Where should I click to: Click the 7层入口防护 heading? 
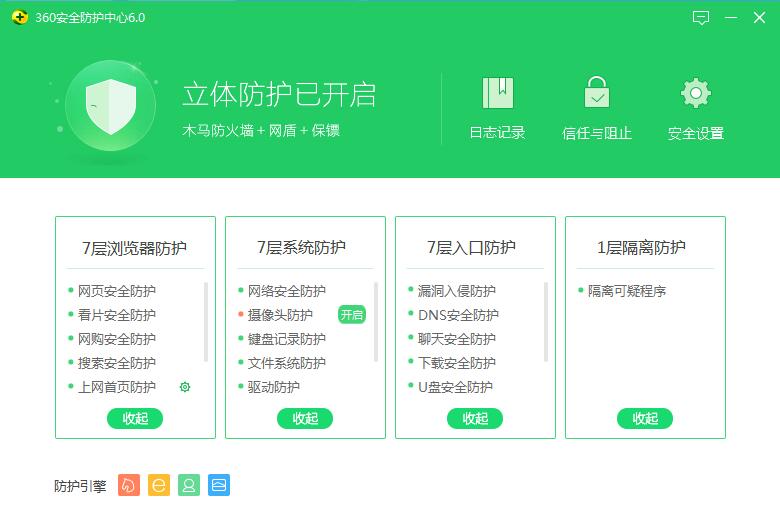(471, 247)
